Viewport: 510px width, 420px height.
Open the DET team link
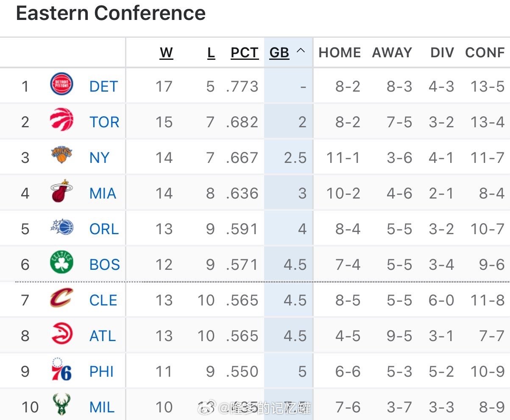[x=103, y=87]
